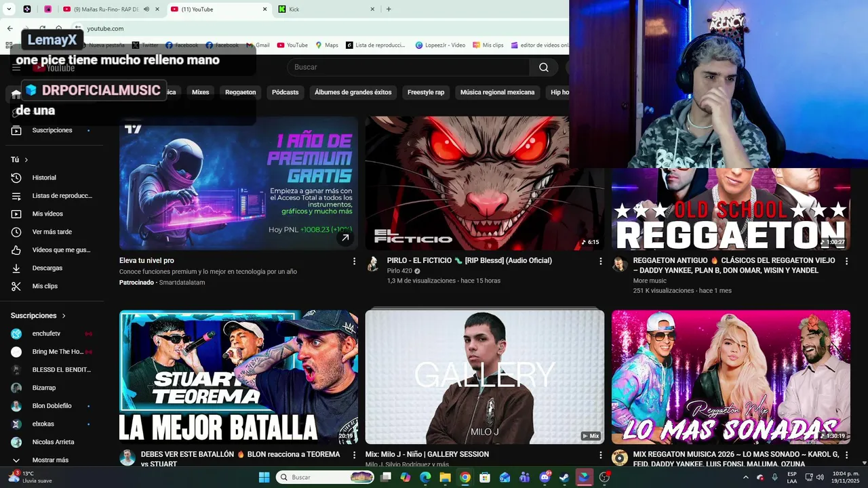The height and width of the screenshot is (488, 868).
Task: Mute the Mañas Ru-Fino tab audio icon
Action: pos(146,9)
